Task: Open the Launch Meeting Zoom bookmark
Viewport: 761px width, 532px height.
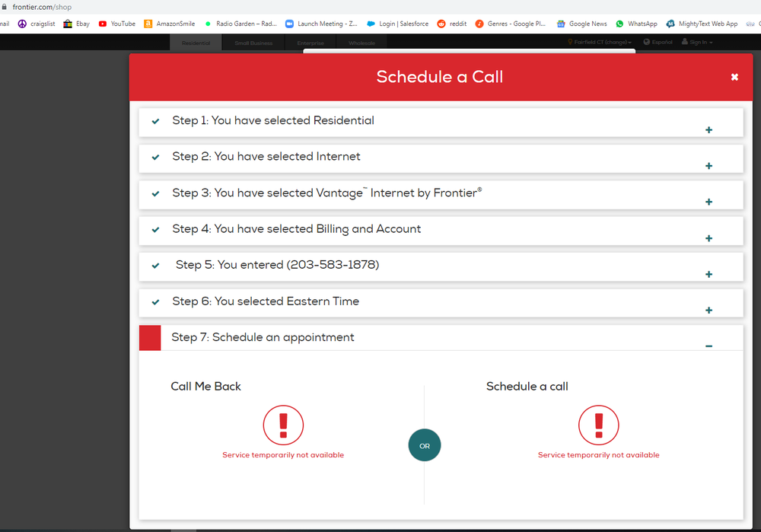Action: click(x=321, y=24)
